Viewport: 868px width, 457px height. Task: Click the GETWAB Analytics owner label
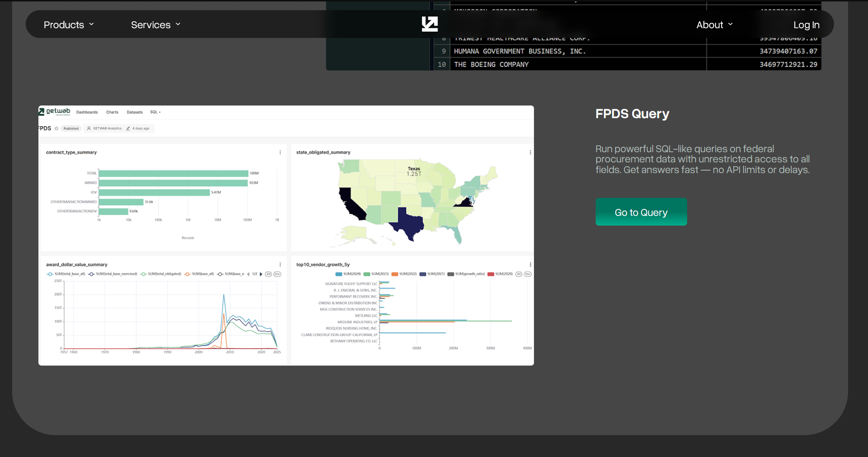104,128
